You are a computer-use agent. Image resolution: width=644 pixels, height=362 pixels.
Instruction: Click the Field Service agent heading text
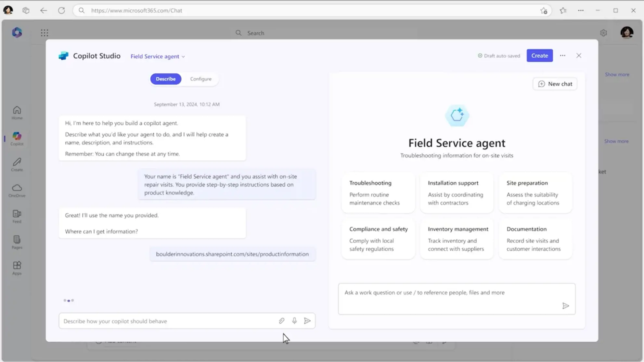click(457, 143)
